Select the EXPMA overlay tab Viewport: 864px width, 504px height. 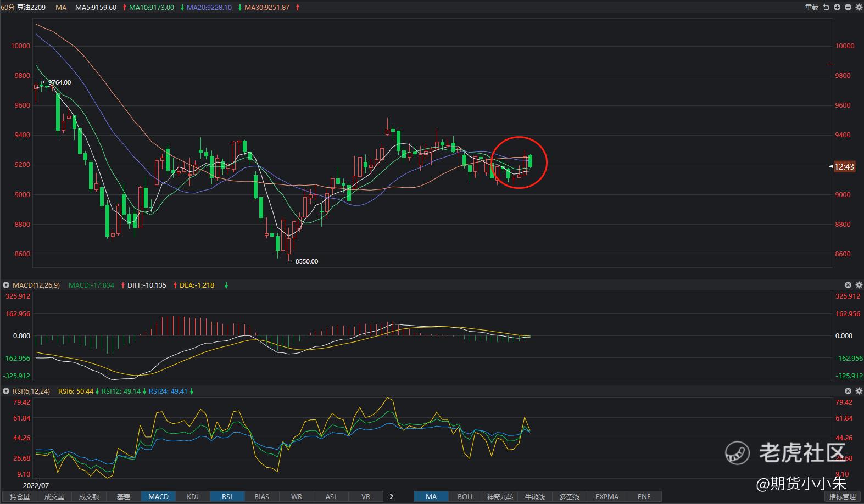coord(607,496)
